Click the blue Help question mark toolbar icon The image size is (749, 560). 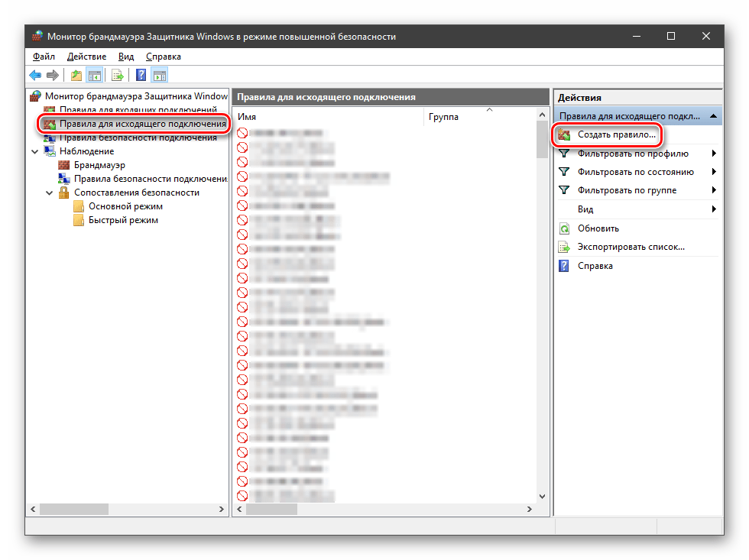point(141,75)
